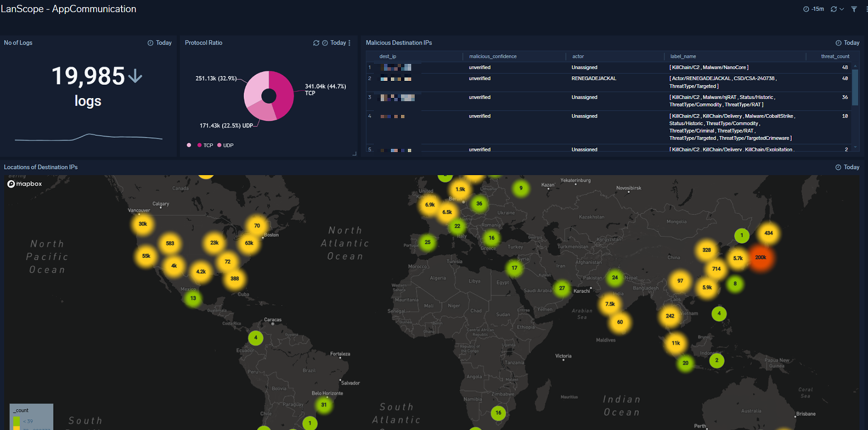Click threat_count value 36

(845, 97)
